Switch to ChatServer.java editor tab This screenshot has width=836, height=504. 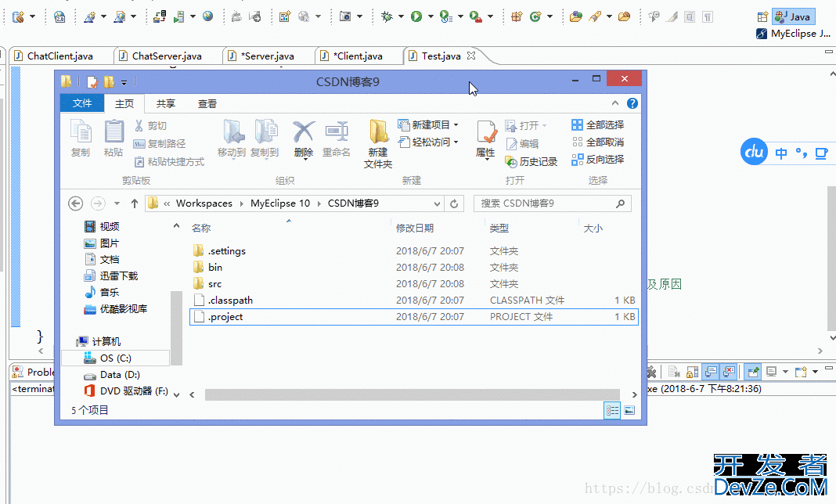pyautogui.click(x=167, y=56)
